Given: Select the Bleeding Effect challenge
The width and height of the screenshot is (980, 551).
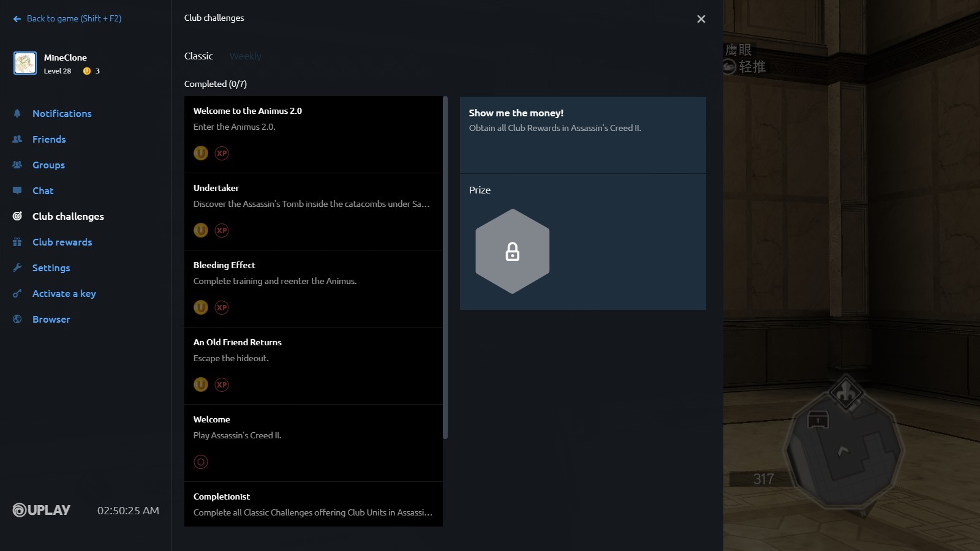Looking at the screenshot, I should [313, 289].
